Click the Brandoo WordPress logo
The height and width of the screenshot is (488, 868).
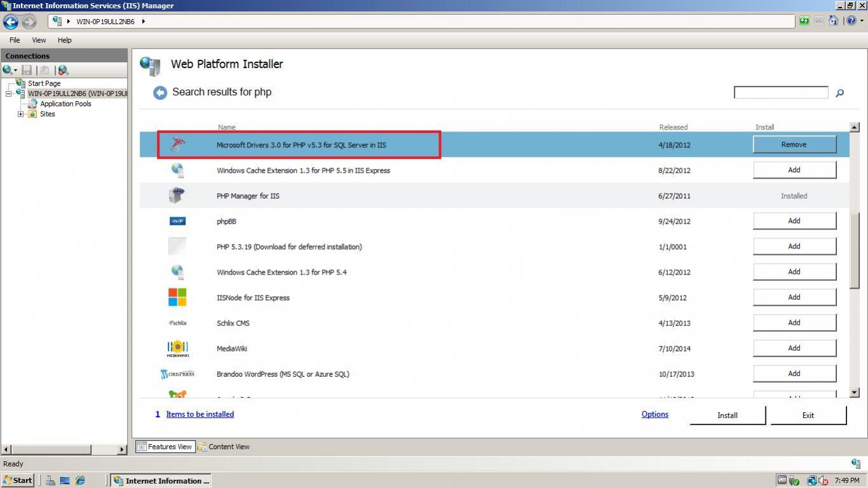pos(177,374)
